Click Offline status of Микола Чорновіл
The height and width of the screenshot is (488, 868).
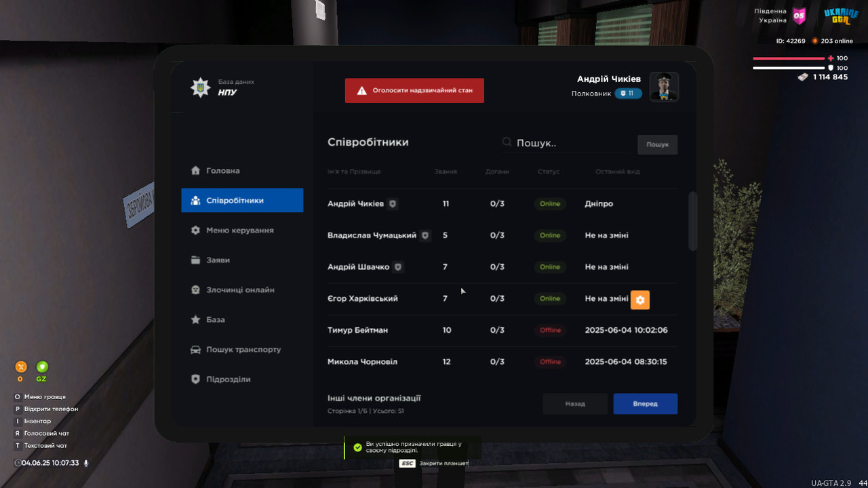550,362
